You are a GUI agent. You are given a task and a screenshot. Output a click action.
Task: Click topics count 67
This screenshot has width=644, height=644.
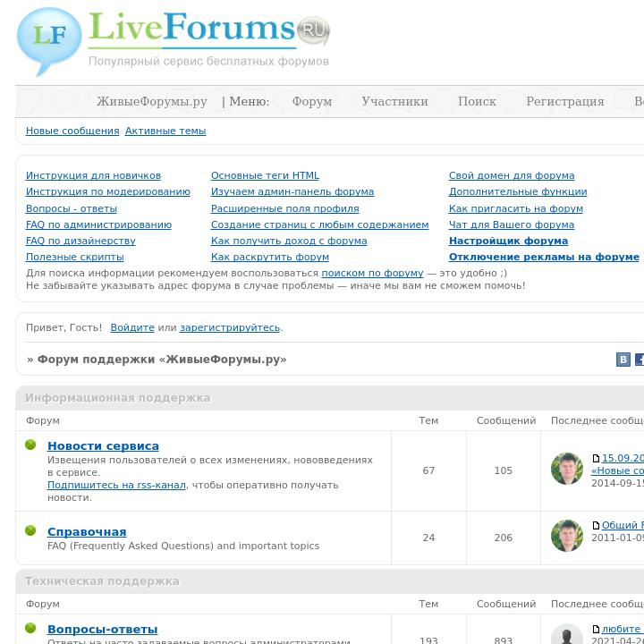[x=428, y=470]
